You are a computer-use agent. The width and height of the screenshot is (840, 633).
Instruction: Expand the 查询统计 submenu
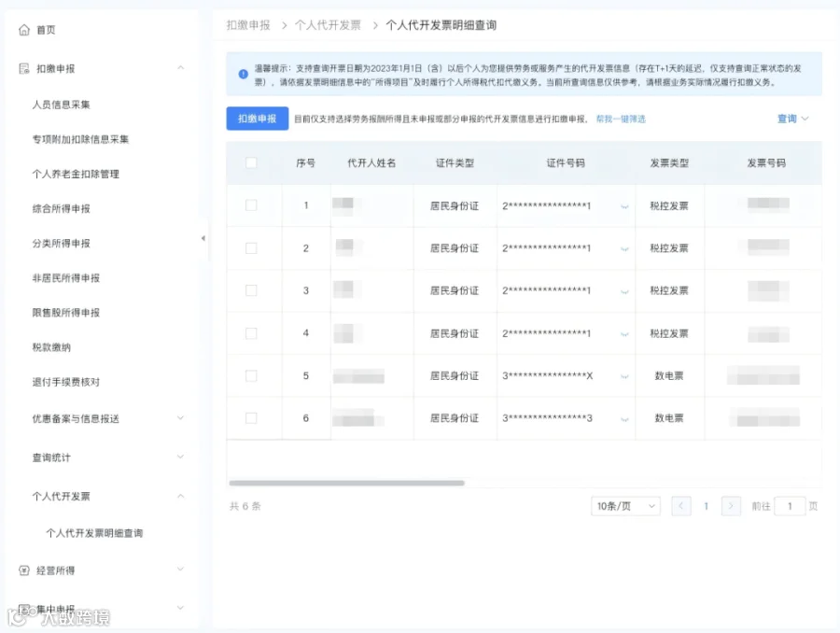[180, 457]
